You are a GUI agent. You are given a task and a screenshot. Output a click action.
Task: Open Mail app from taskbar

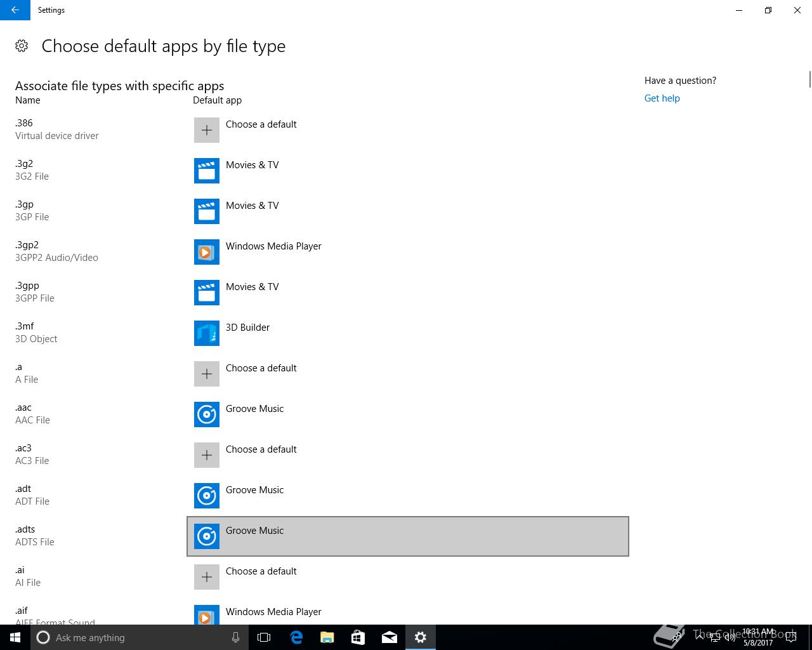point(390,637)
